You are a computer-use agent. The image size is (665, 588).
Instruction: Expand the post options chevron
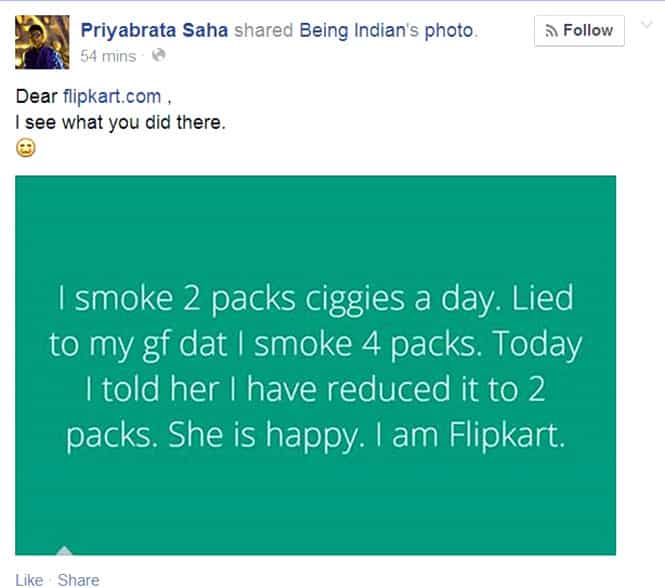647,24
